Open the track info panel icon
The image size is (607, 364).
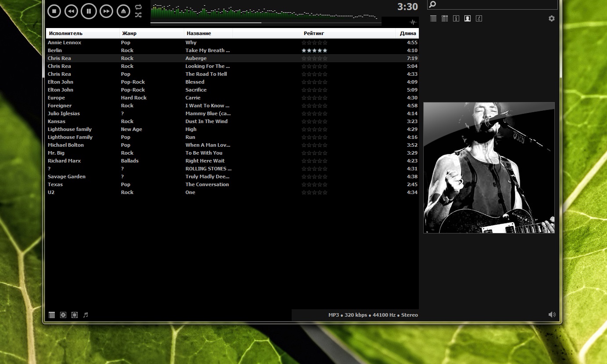click(x=456, y=18)
